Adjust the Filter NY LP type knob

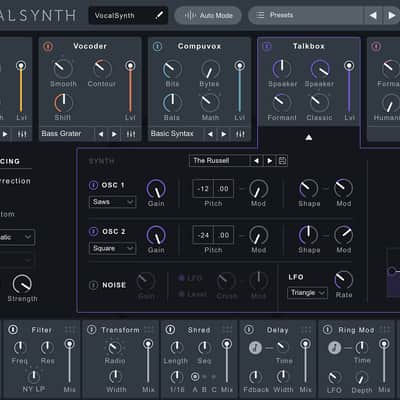(x=34, y=377)
